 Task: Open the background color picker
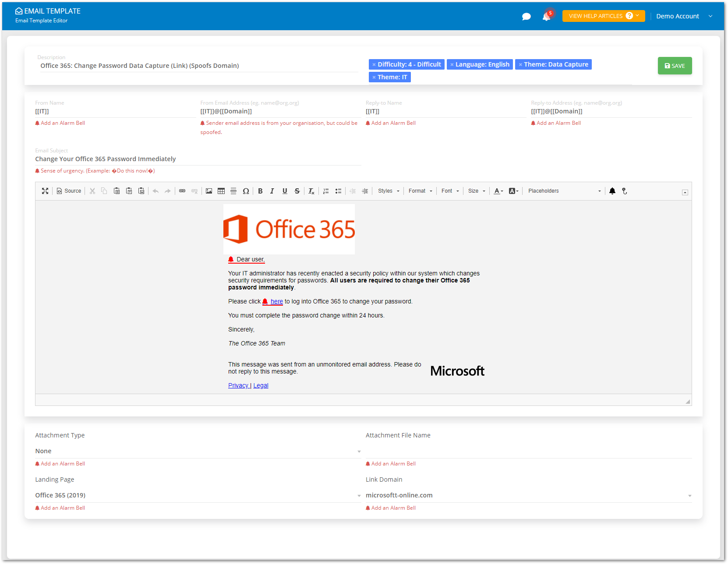[x=513, y=191]
